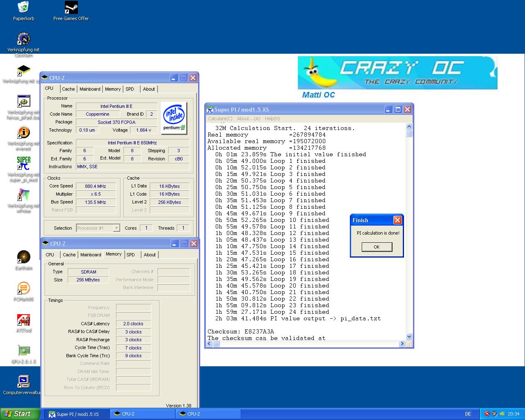Click Super PI vertical scrollbar down arrow
Viewport: 525px width, 420px height.
click(x=409, y=337)
